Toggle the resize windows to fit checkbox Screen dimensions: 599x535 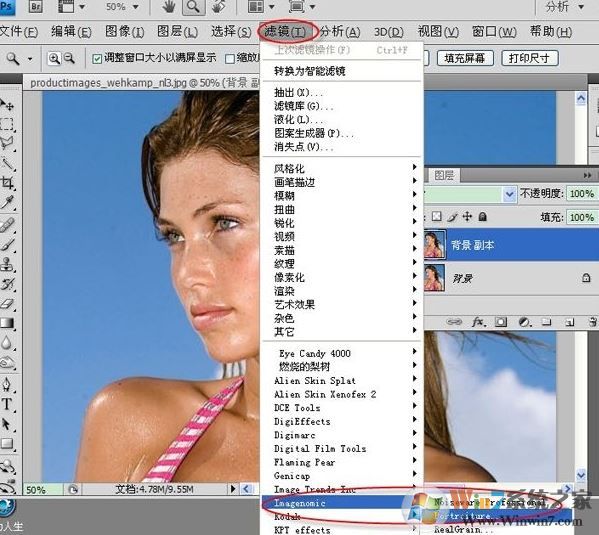(97, 59)
